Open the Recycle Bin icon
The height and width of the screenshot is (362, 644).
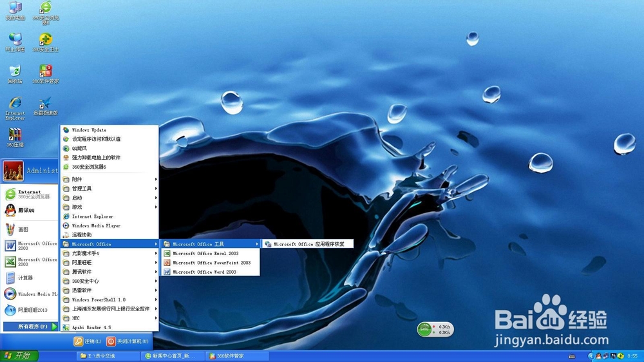click(x=15, y=74)
